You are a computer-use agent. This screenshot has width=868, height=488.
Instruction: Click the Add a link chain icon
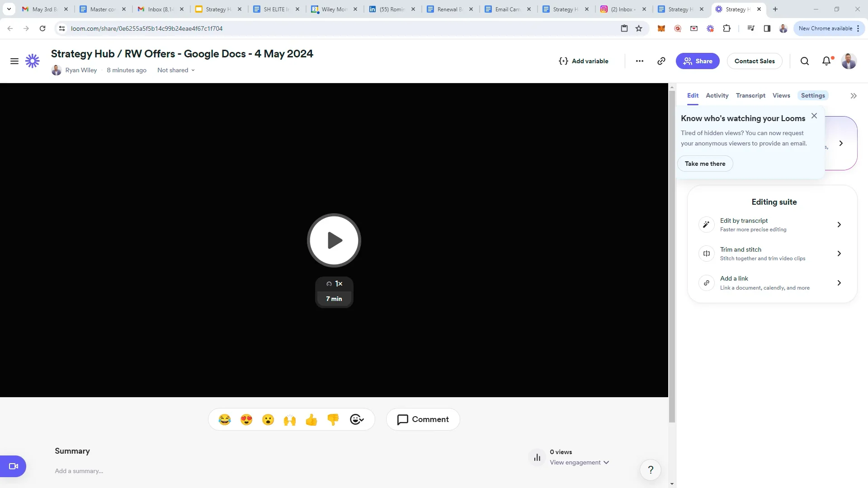[x=706, y=283]
